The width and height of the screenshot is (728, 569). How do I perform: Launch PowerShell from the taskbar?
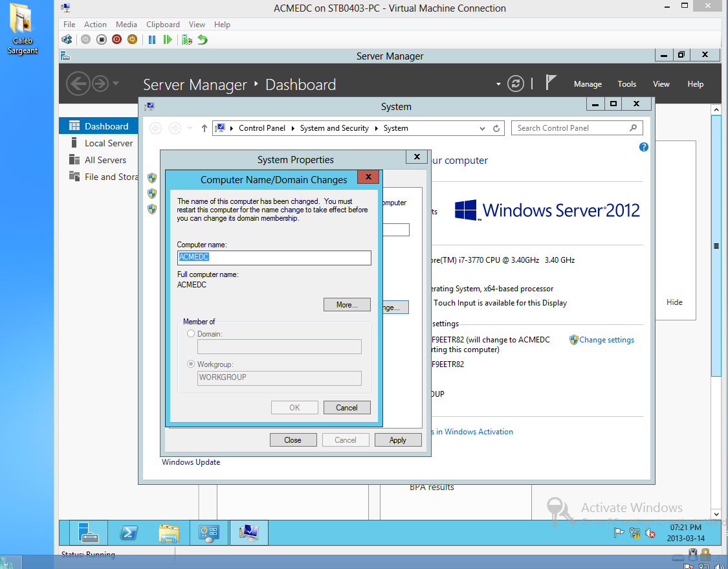(x=129, y=533)
